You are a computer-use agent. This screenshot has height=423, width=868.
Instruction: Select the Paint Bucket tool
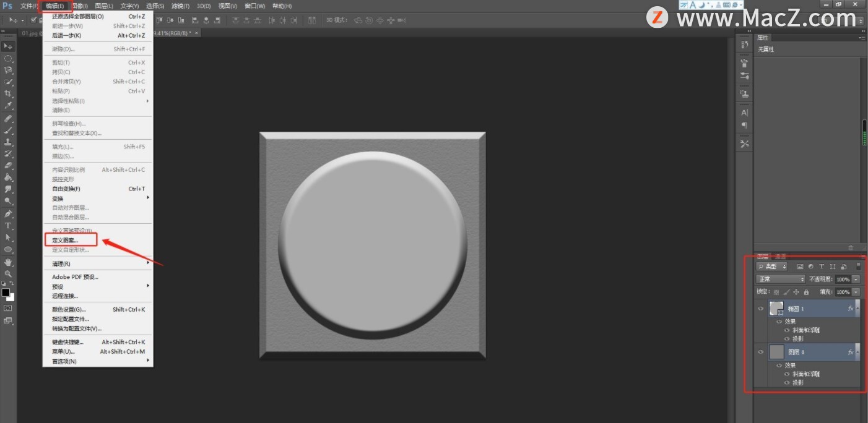(x=8, y=177)
